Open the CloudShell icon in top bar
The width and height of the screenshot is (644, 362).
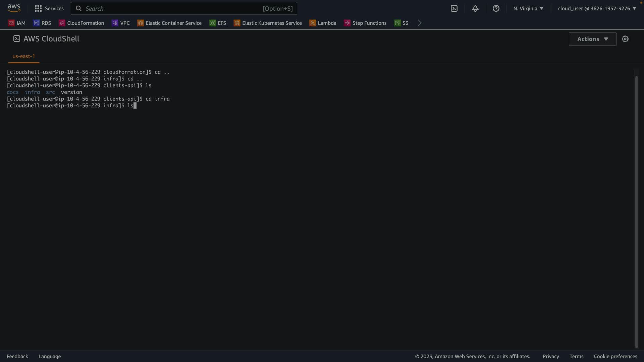pyautogui.click(x=454, y=8)
